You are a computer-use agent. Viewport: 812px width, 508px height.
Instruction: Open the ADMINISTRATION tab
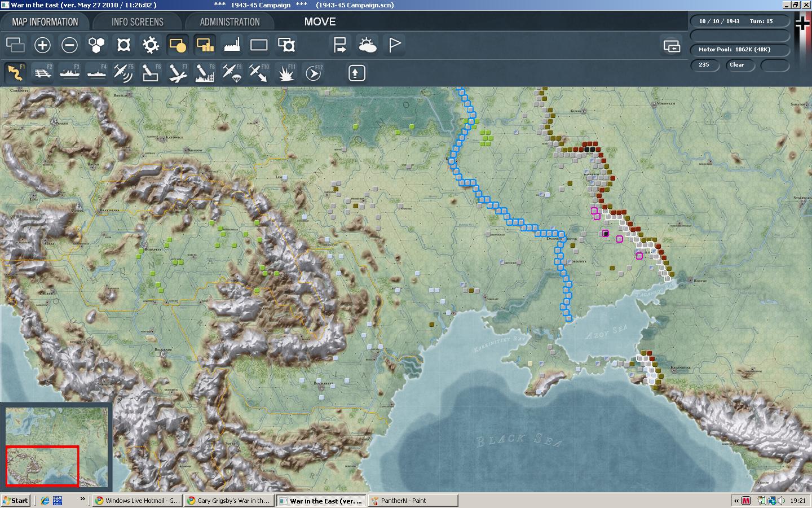pos(230,22)
